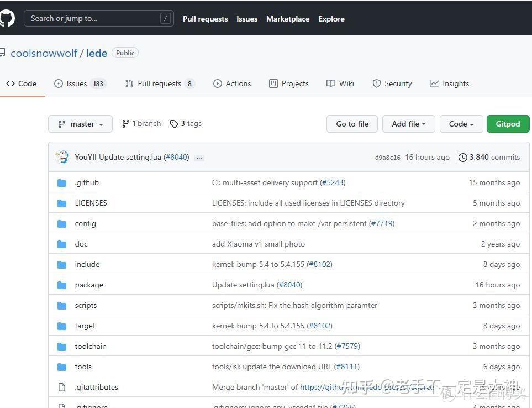This screenshot has width=532, height=408.
Task: Open the LICENSES folder
Action: coord(91,203)
